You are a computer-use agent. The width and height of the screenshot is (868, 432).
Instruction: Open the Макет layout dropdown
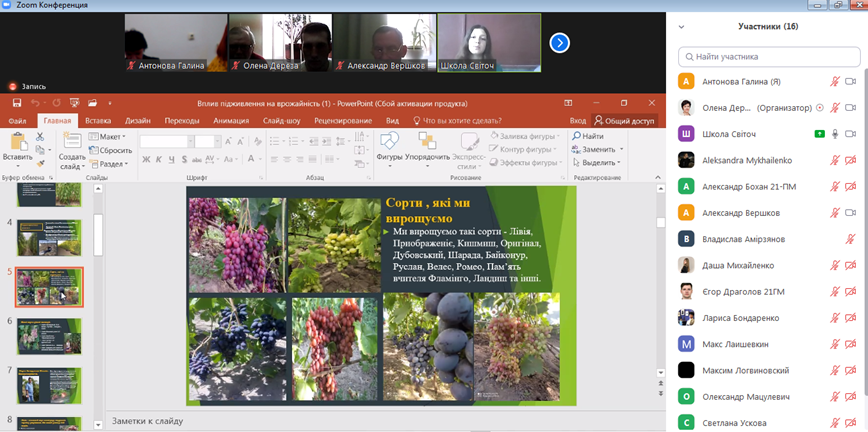click(108, 136)
